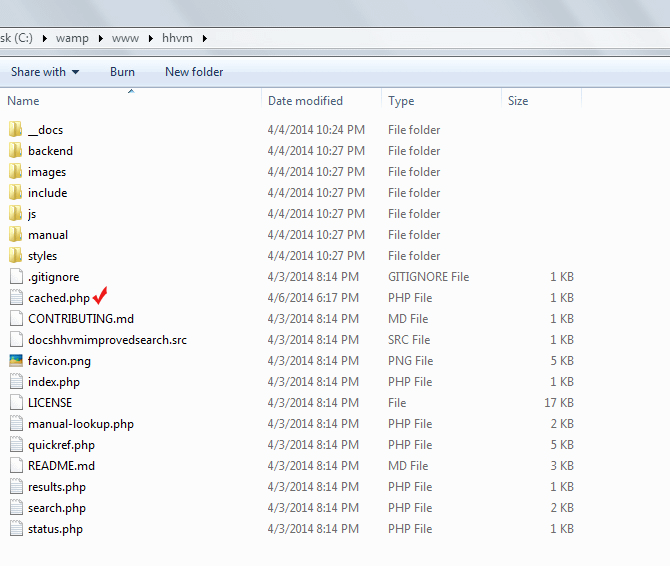Select the file name cached.php
Screen dimensions: 670x566
point(59,298)
